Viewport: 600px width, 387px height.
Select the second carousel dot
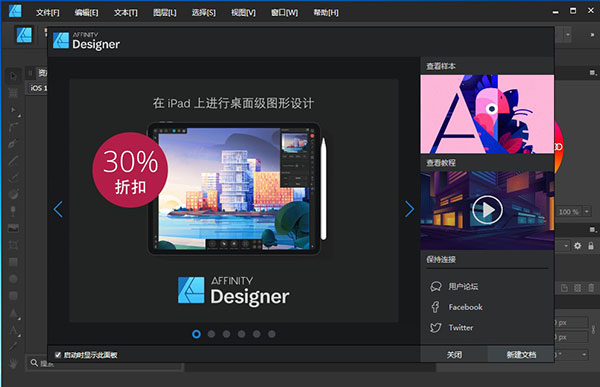[x=211, y=334]
